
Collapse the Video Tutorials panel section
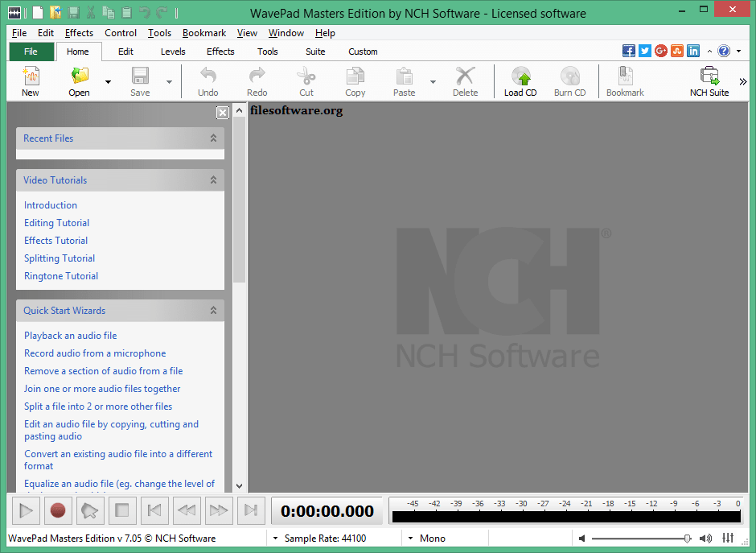point(213,180)
